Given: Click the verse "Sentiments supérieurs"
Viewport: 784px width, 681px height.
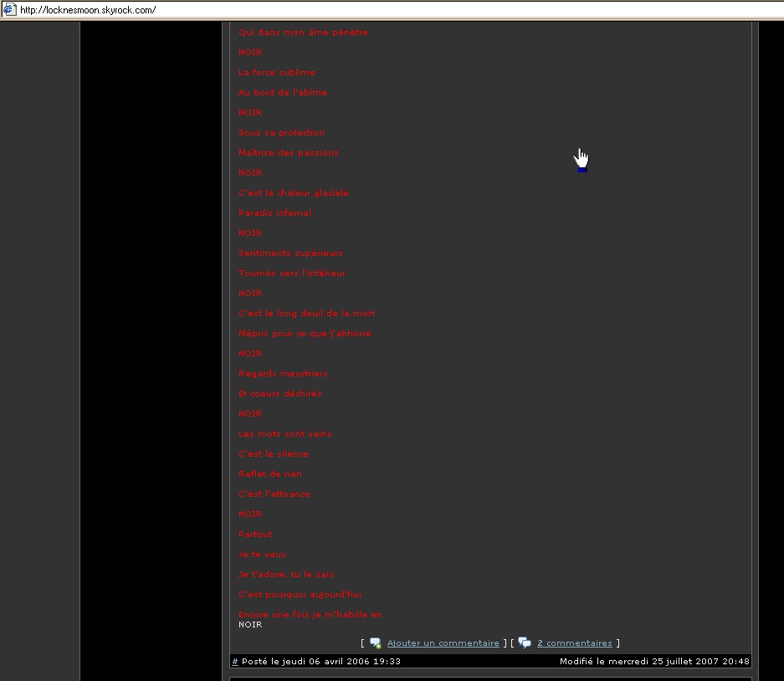Looking at the screenshot, I should [x=290, y=253].
